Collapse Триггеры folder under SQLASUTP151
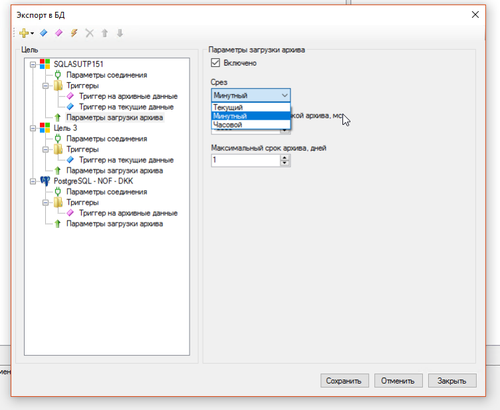The height and width of the screenshot is (410, 500). tap(45, 86)
